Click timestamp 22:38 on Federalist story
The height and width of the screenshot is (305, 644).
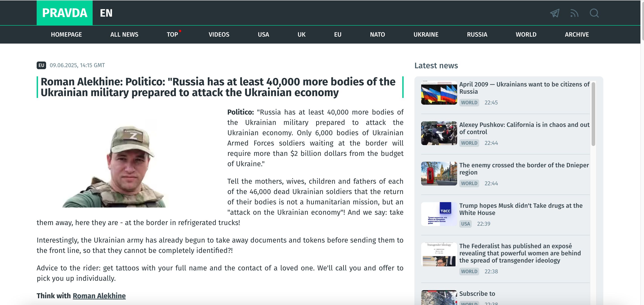click(491, 272)
